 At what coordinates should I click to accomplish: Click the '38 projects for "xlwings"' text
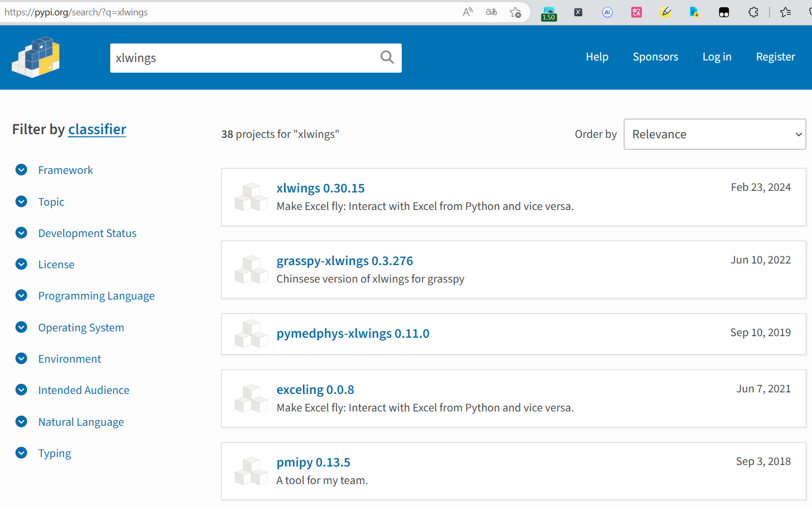click(280, 134)
